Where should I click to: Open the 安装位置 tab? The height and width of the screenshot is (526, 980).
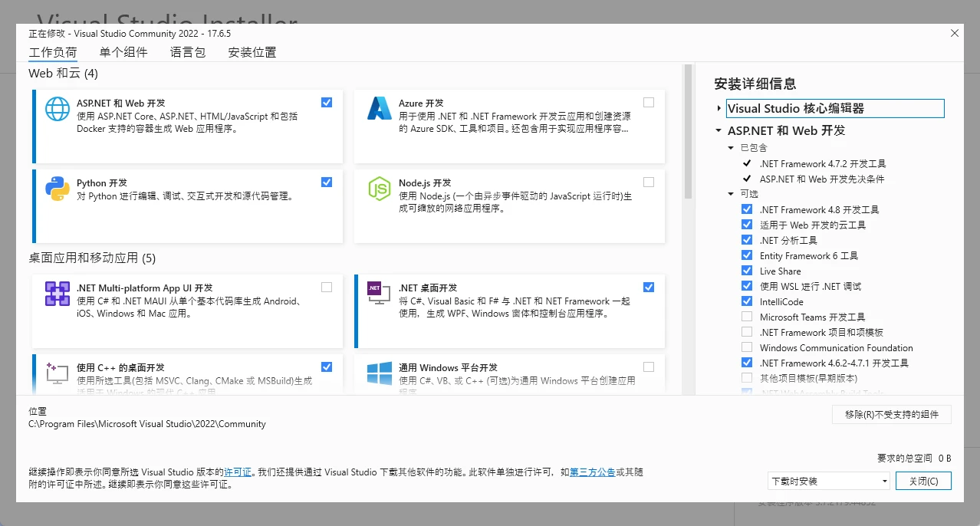(252, 53)
